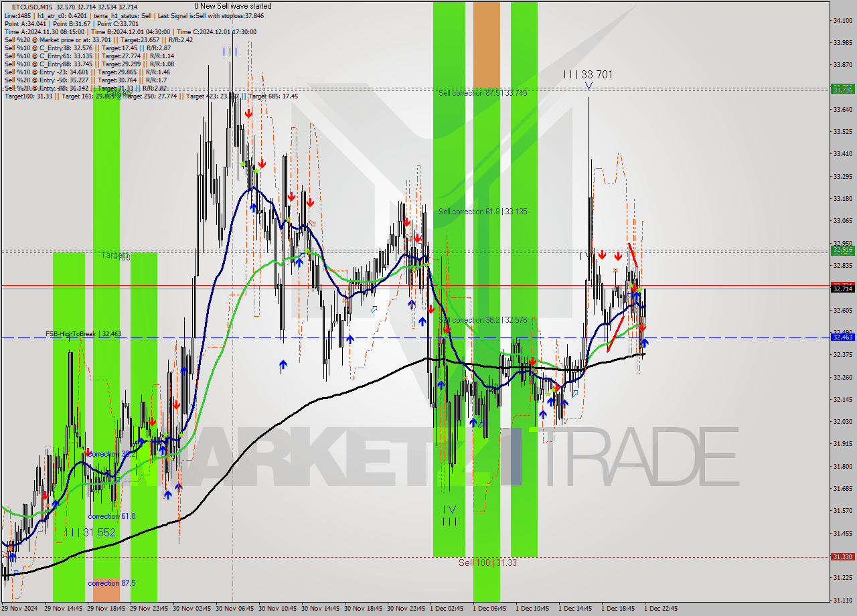Click the orange box above 'correction 87.5'
The width and height of the screenshot is (857, 616).
[106, 590]
